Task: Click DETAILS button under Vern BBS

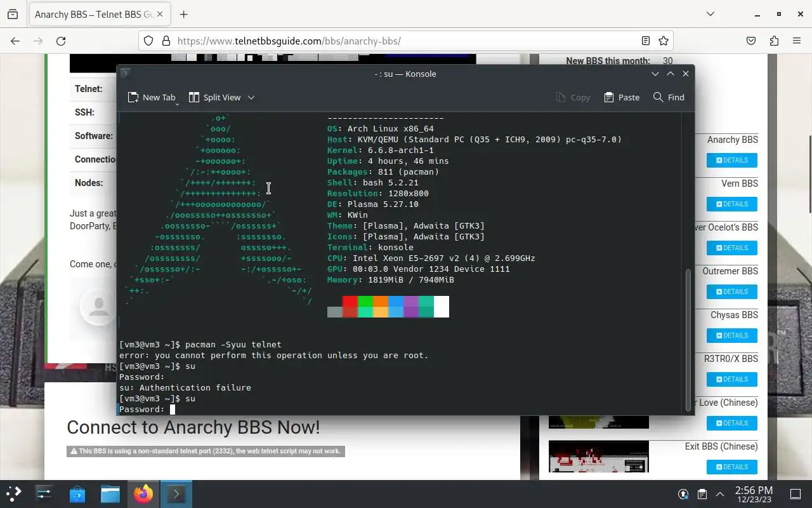Action: pos(732,204)
